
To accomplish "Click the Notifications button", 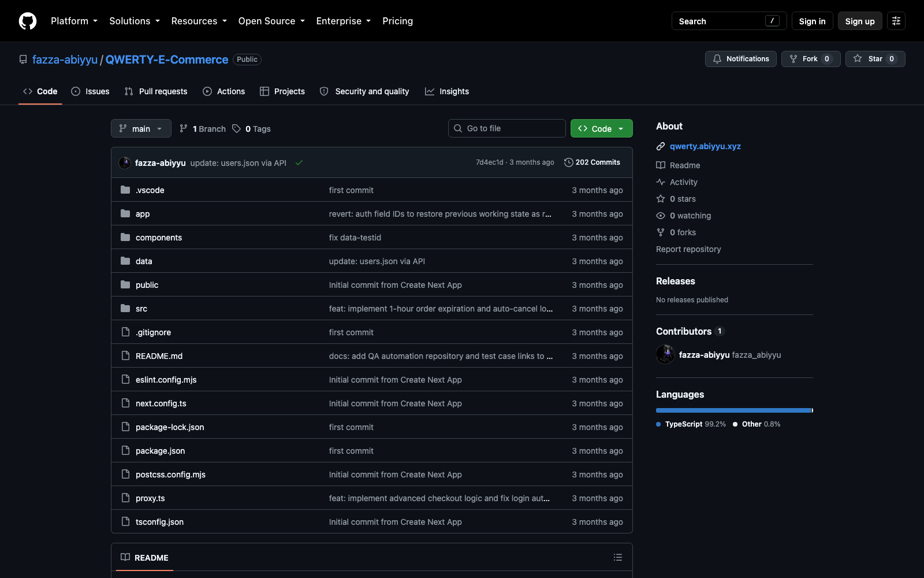I will 741,59.
